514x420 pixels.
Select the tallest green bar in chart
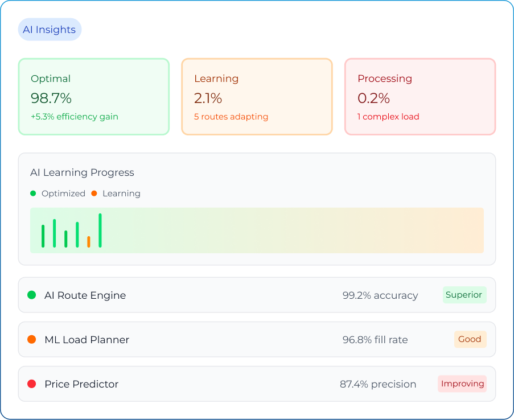click(x=100, y=230)
